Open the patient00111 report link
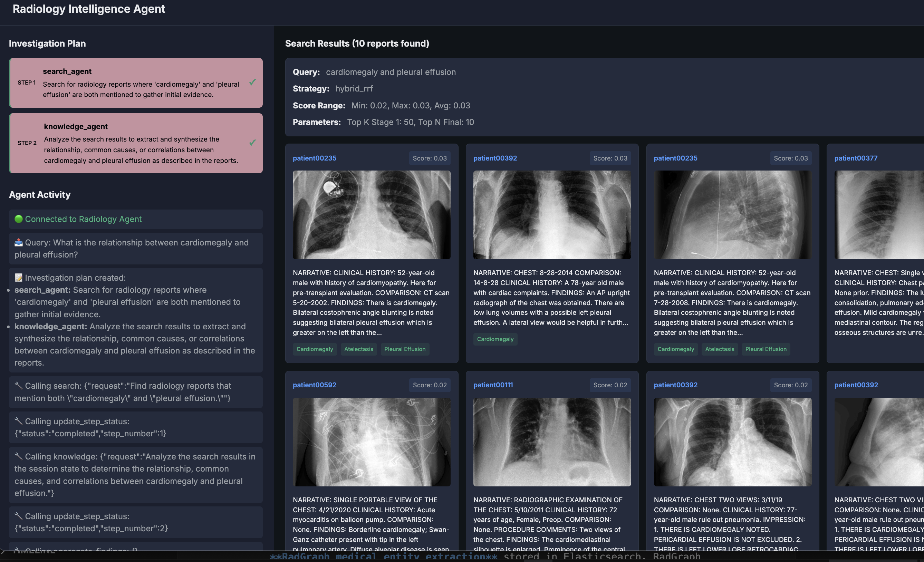Viewport: 924px width, 562px height. click(x=493, y=385)
